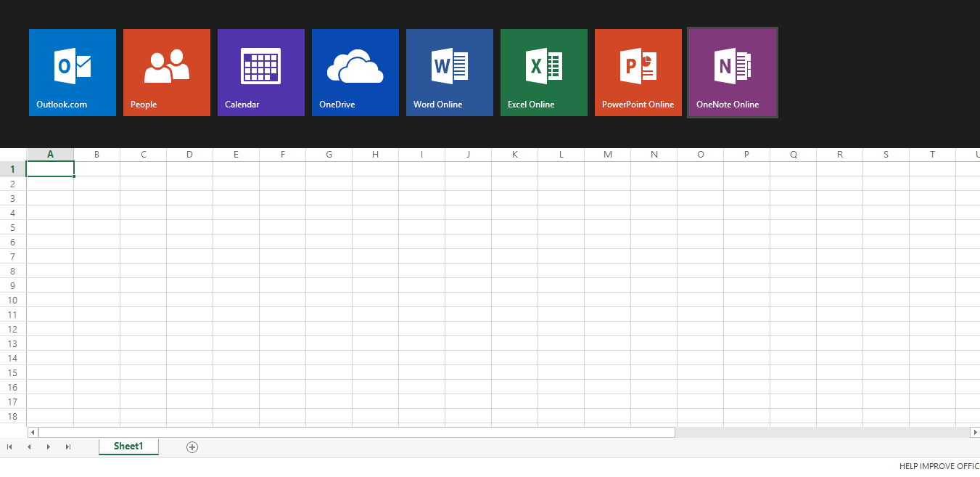
Task: Click horizontal scrollbar right arrow
Action: click(x=975, y=432)
